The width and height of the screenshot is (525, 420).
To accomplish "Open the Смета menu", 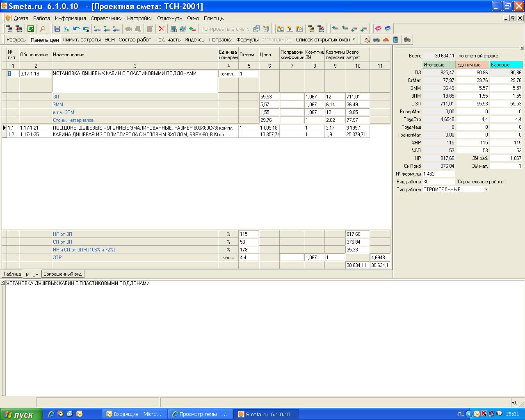I will (x=21, y=18).
